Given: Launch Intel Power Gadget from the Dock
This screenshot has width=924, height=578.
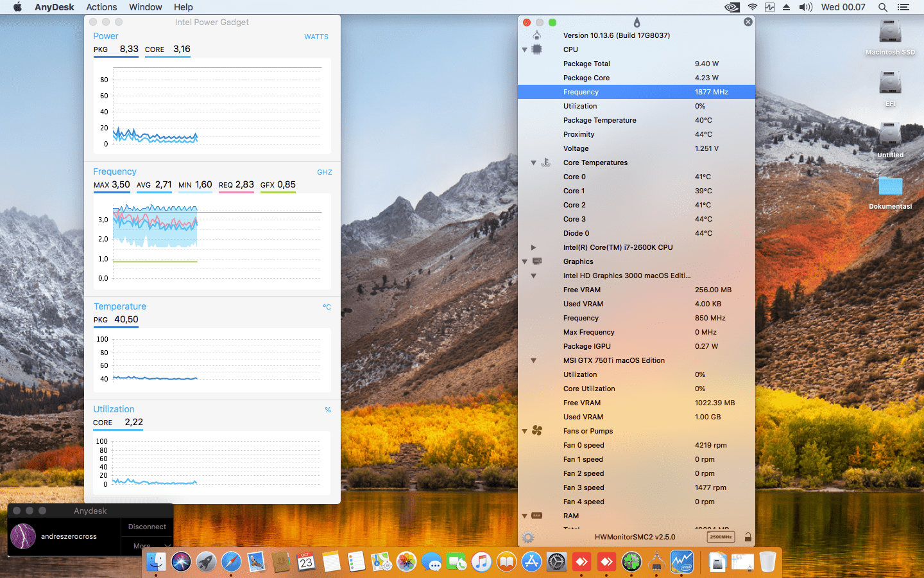Looking at the screenshot, I should (x=681, y=562).
